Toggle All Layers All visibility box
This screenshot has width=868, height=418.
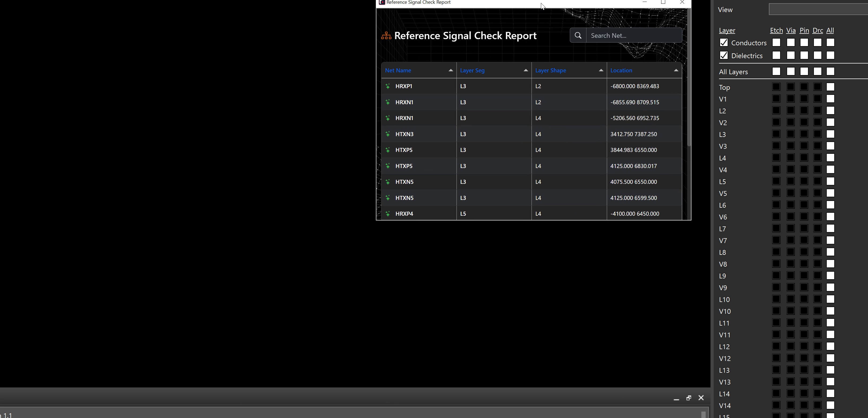tap(830, 72)
